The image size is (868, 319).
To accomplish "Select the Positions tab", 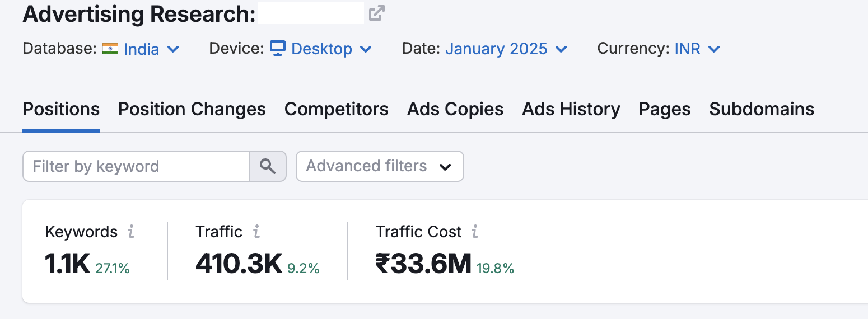I will point(61,109).
